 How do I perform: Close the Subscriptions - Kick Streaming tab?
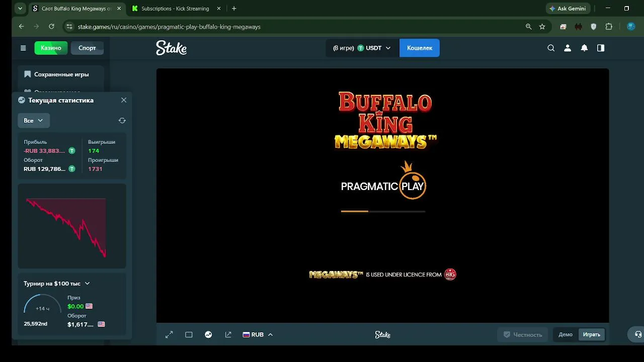pyautogui.click(x=218, y=9)
